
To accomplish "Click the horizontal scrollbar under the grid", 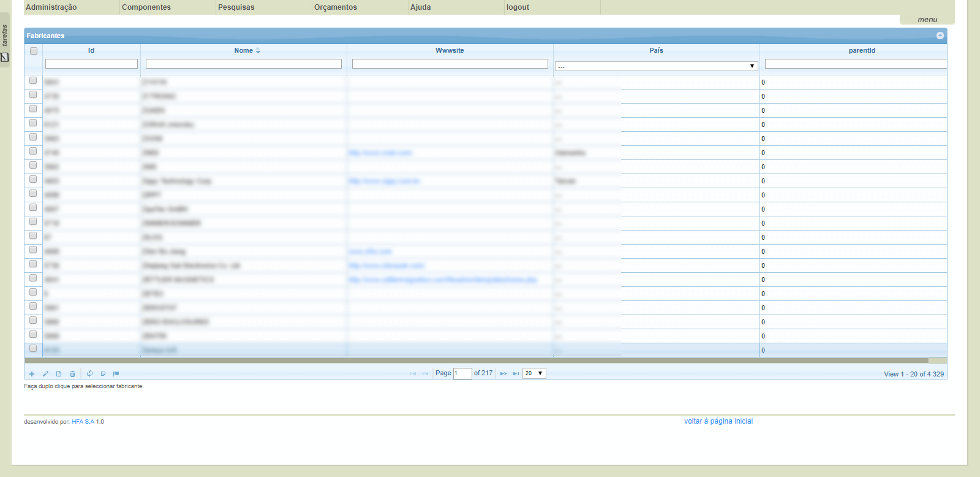I will tap(477, 361).
